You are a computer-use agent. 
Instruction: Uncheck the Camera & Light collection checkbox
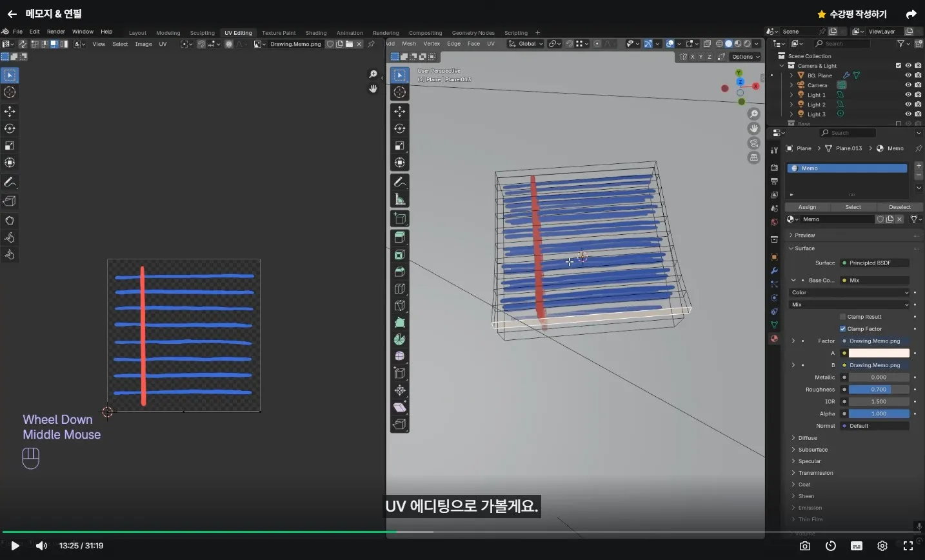[x=899, y=66]
